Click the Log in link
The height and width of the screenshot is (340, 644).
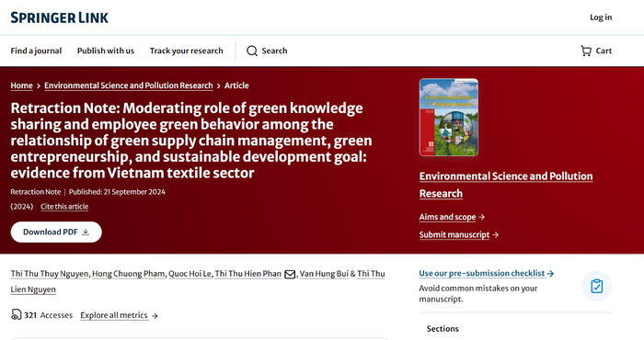click(601, 17)
